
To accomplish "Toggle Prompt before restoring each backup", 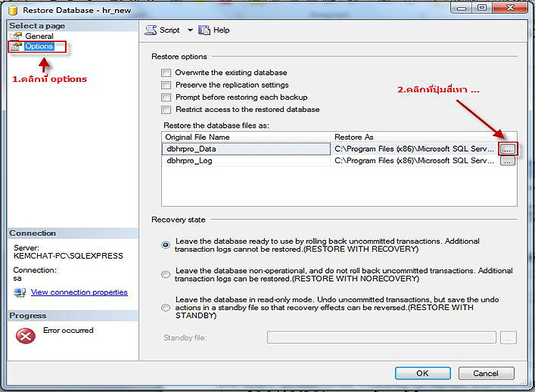I will tap(166, 97).
